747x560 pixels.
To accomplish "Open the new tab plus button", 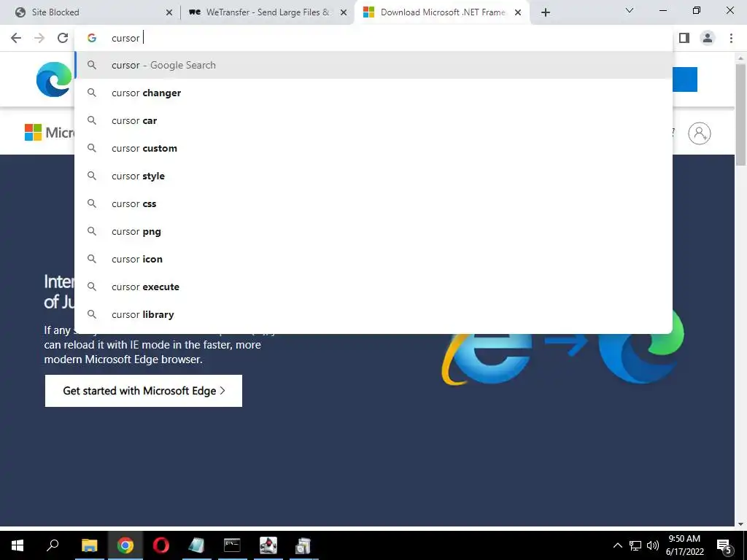I will click(x=546, y=12).
